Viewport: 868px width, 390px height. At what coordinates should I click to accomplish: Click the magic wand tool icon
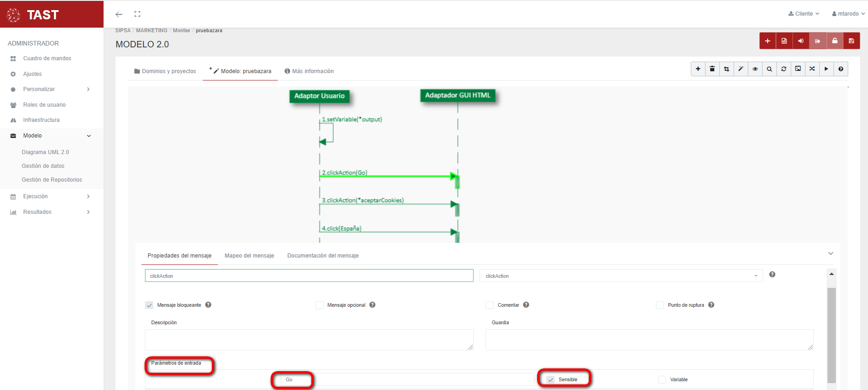(x=741, y=69)
